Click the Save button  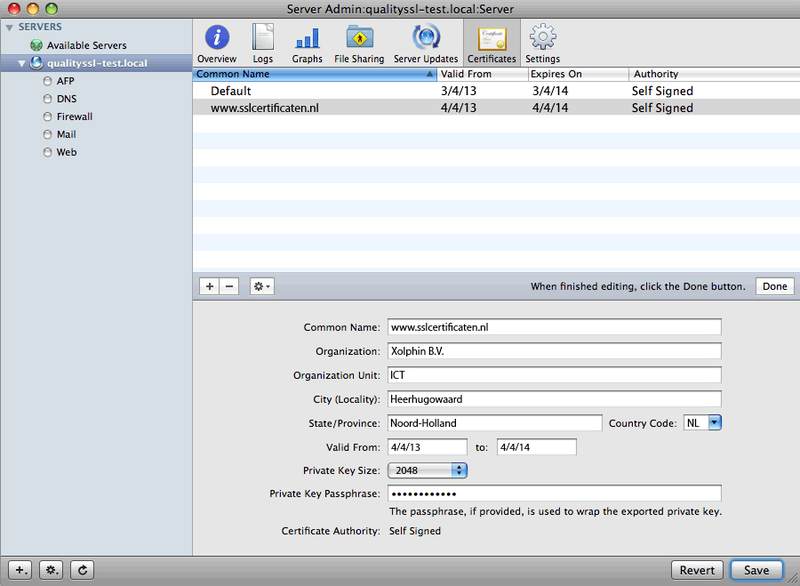click(x=756, y=570)
